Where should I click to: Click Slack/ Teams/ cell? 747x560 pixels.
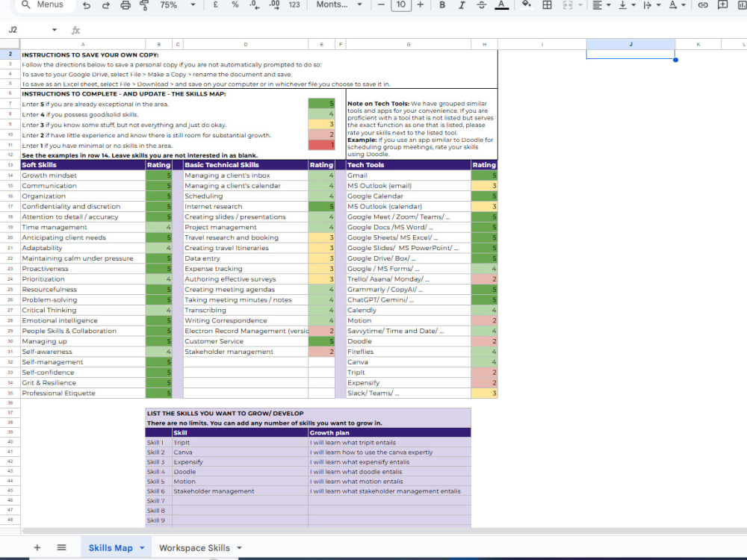click(409, 393)
